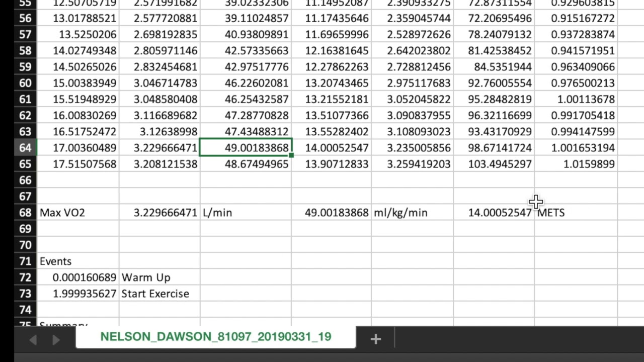Click cell 96.32116699 in row 62
644x362 pixels.
[494, 116]
